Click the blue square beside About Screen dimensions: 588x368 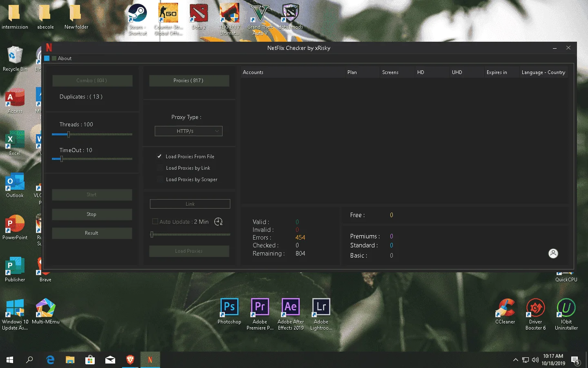[47, 58]
